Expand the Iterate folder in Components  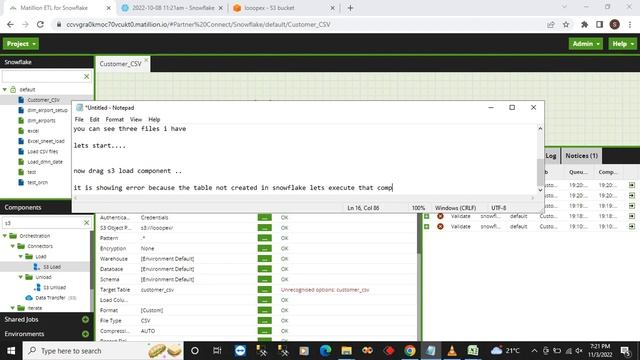coord(13,308)
